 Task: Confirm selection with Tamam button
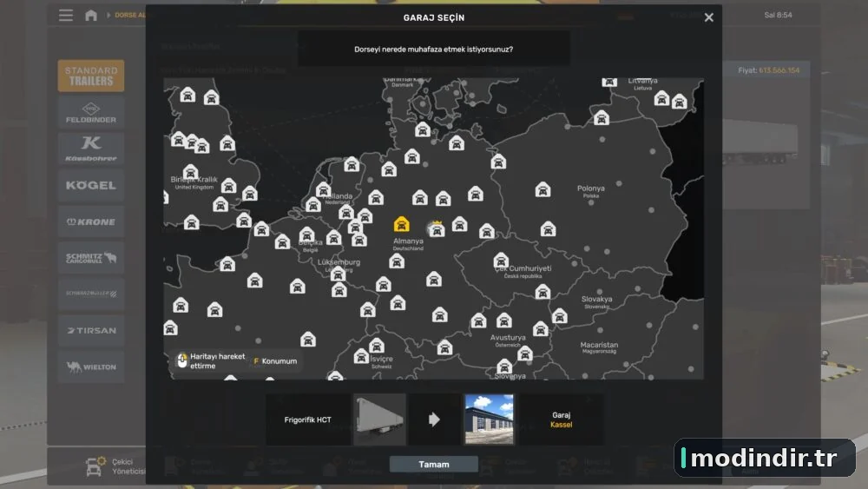[434, 464]
